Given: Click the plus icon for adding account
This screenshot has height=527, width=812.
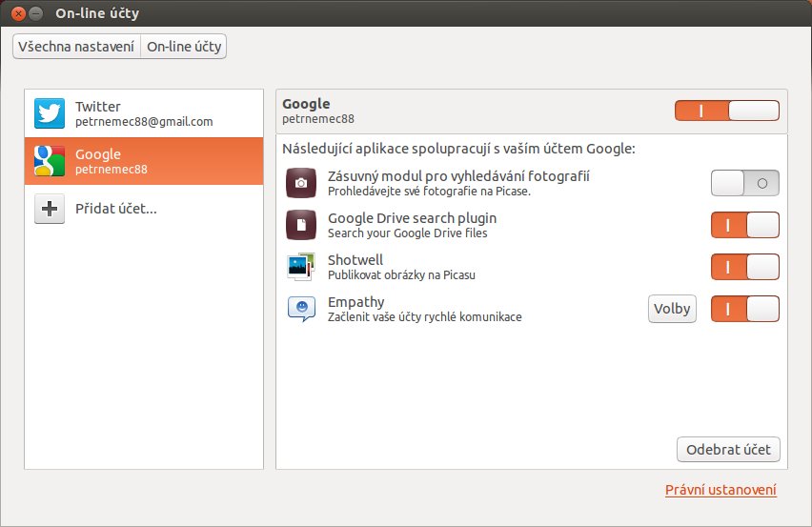Looking at the screenshot, I should point(50,209).
